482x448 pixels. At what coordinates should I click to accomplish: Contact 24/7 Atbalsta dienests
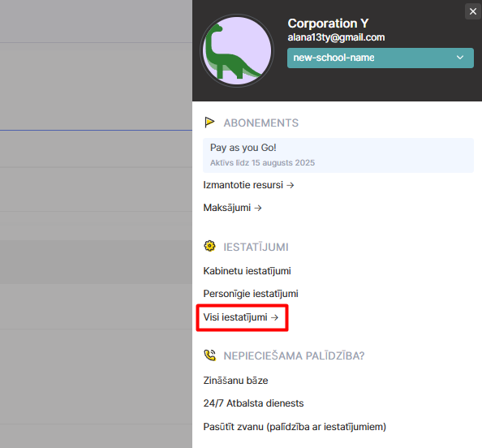[254, 403]
